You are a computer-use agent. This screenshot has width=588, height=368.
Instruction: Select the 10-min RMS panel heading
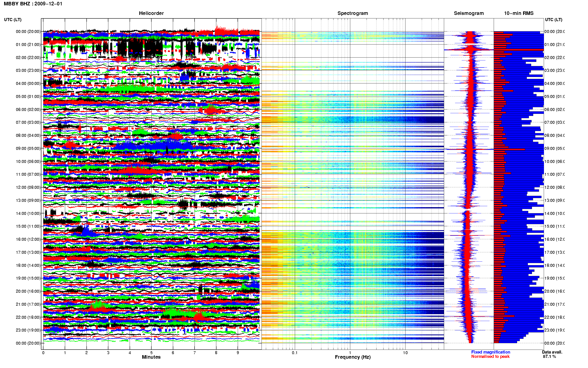click(519, 13)
